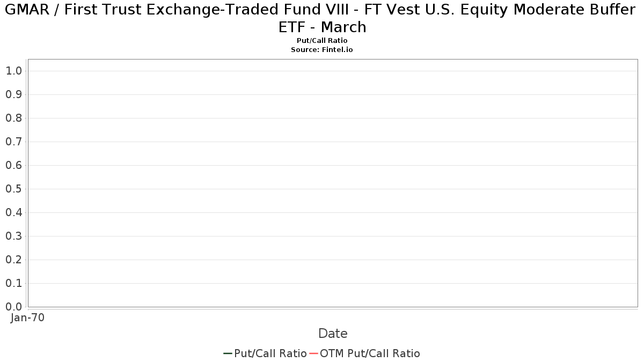Screen dimensions: 644x362
Task: Click the 0.6 y-axis label
Action: coord(13,165)
